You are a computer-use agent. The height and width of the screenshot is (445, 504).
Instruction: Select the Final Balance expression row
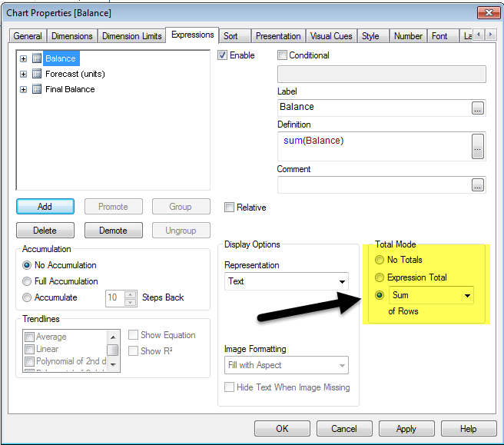70,89
